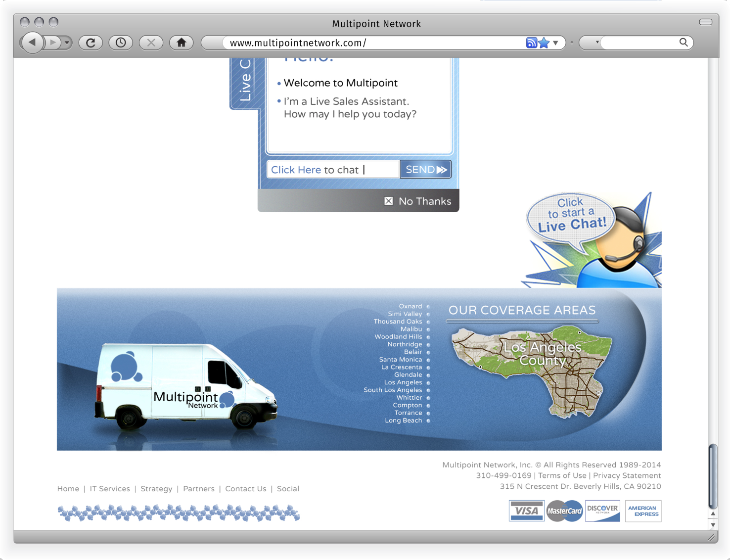Click the RSS feed icon in address bar
The image size is (730, 560).
[x=531, y=43]
